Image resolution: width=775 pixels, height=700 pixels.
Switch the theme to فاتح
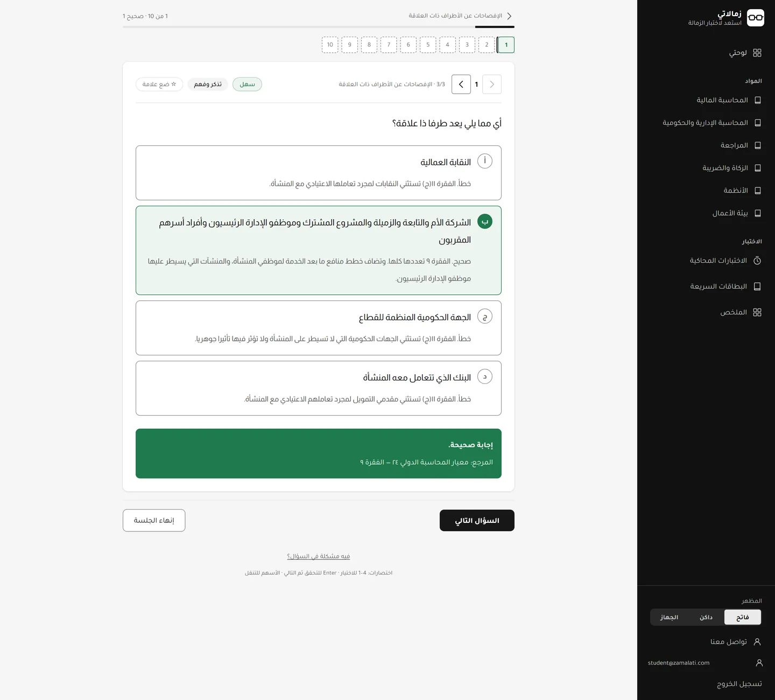point(743,617)
